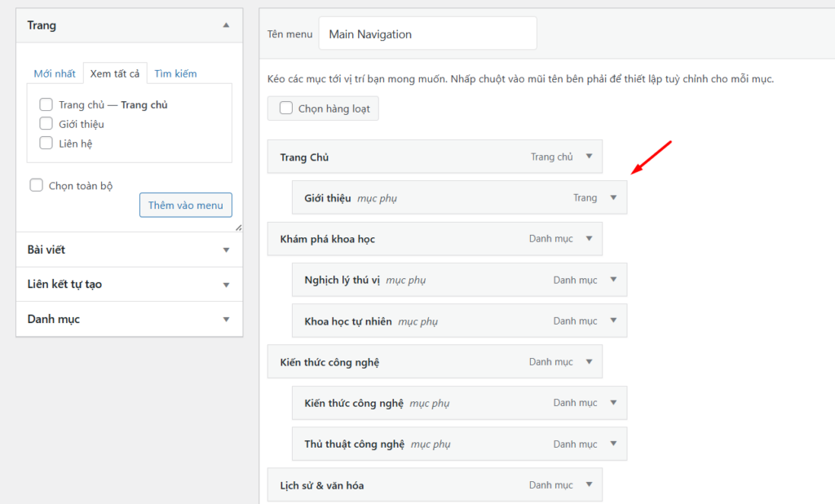
Task: Enable the Chọn toàn bộ checkbox
Action: click(x=37, y=185)
